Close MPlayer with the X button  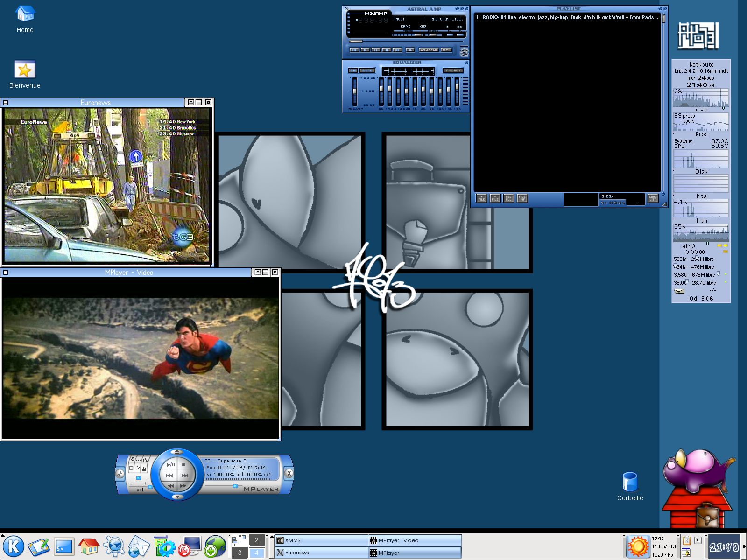289,473
